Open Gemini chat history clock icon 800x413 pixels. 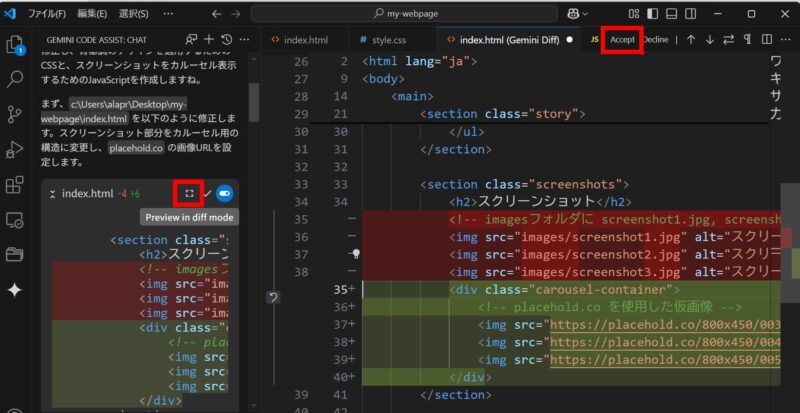point(227,39)
